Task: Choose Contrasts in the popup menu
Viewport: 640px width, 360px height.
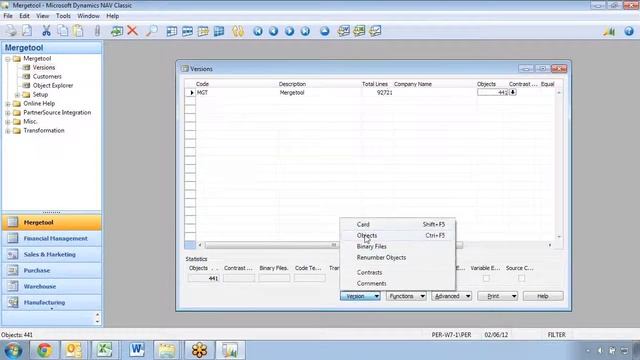Action: (x=398, y=272)
